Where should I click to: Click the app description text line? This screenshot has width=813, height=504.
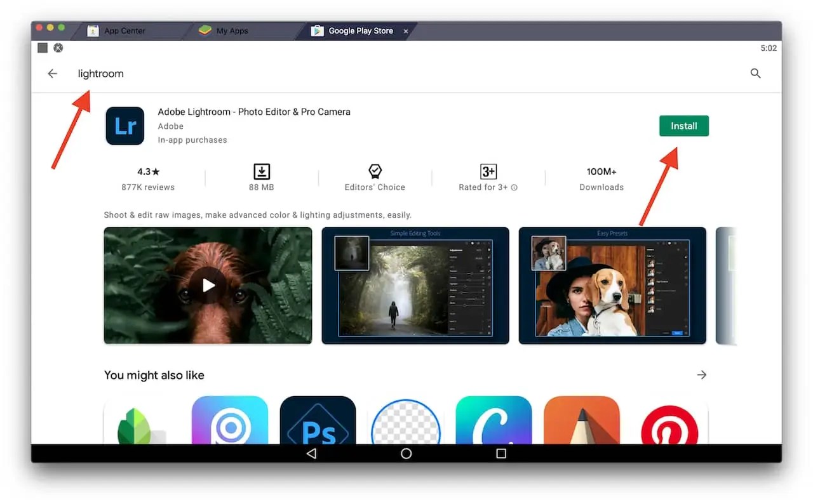[x=258, y=215]
